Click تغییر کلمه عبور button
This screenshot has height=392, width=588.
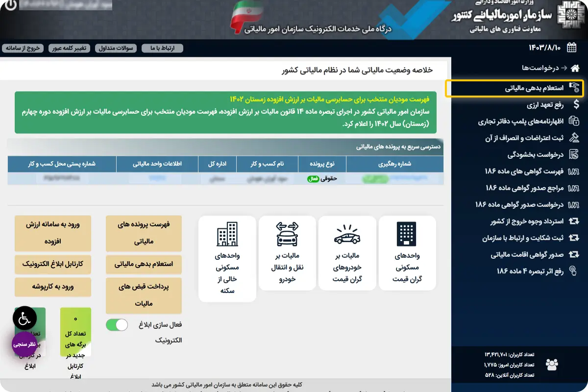69,48
